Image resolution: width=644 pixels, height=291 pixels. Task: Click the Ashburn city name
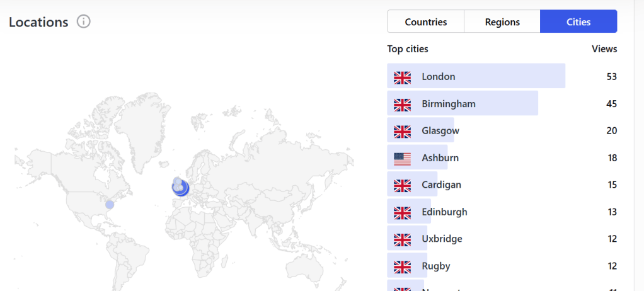tap(440, 158)
